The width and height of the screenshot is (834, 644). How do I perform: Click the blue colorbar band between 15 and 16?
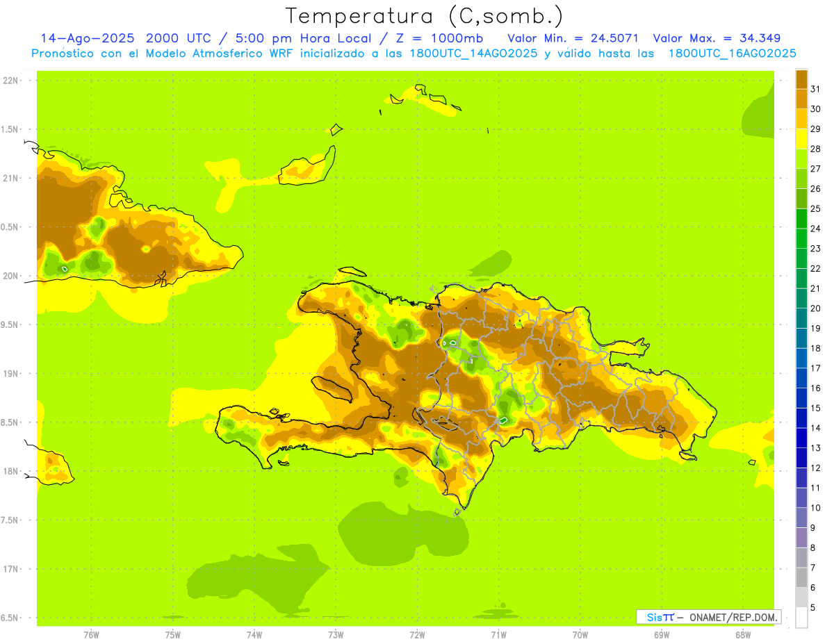pos(801,398)
